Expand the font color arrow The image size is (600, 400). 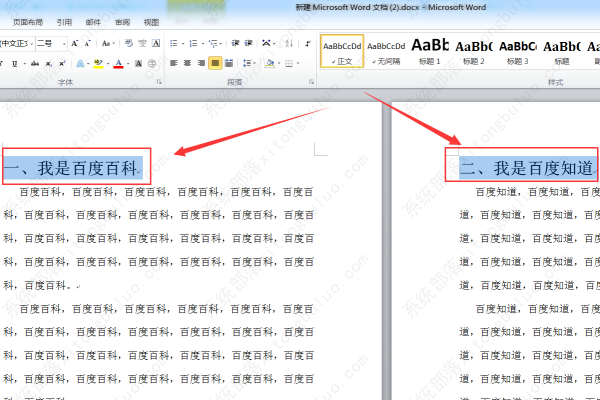pyautogui.click(x=128, y=64)
